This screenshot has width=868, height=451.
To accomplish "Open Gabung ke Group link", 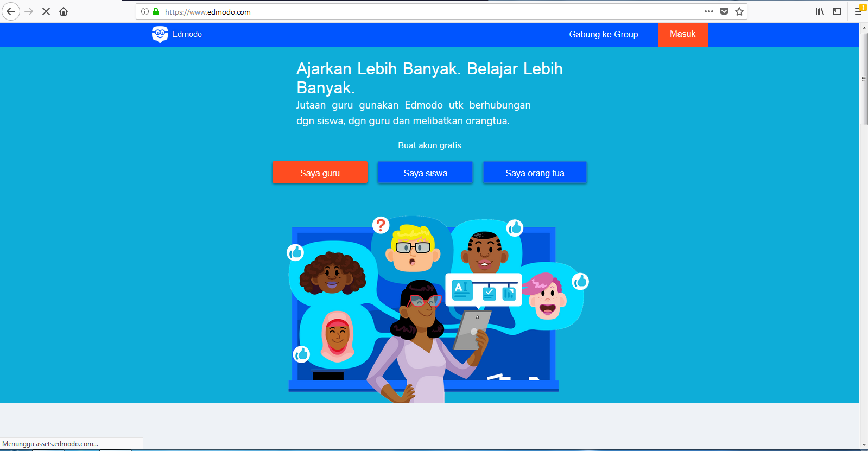I will tap(604, 34).
